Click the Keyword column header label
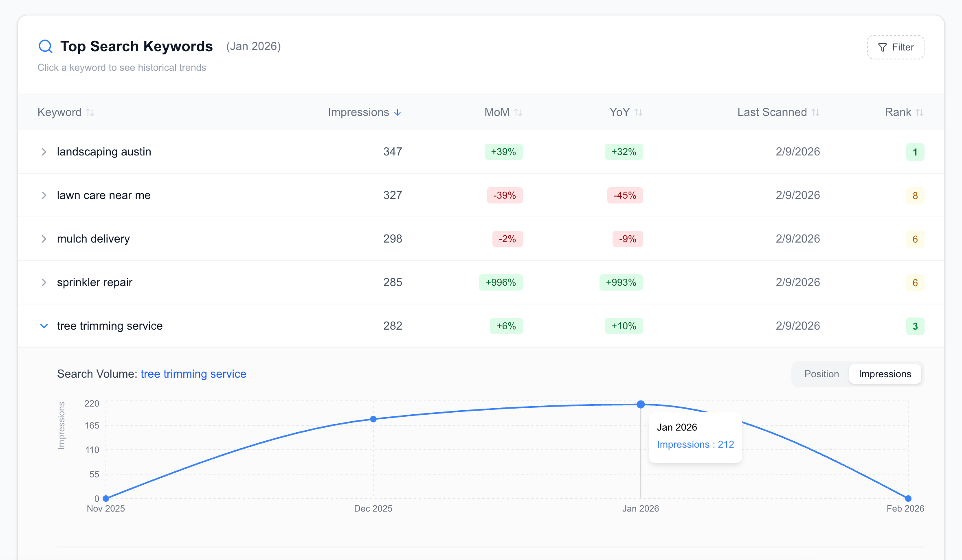Screen dimensions: 962x560 click(x=59, y=112)
